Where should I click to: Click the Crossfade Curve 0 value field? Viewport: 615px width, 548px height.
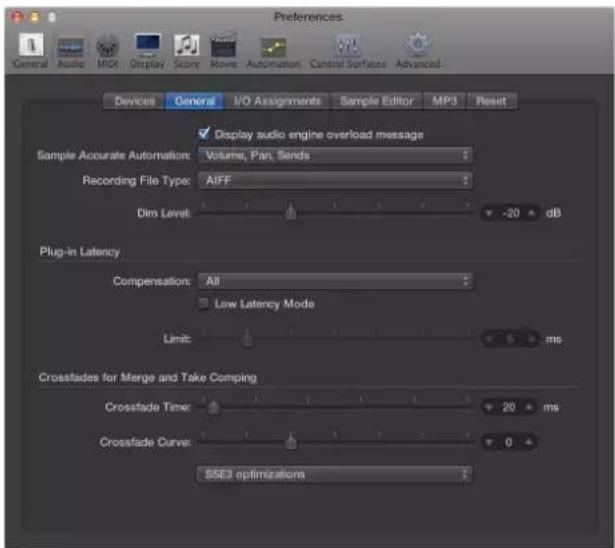508,442
